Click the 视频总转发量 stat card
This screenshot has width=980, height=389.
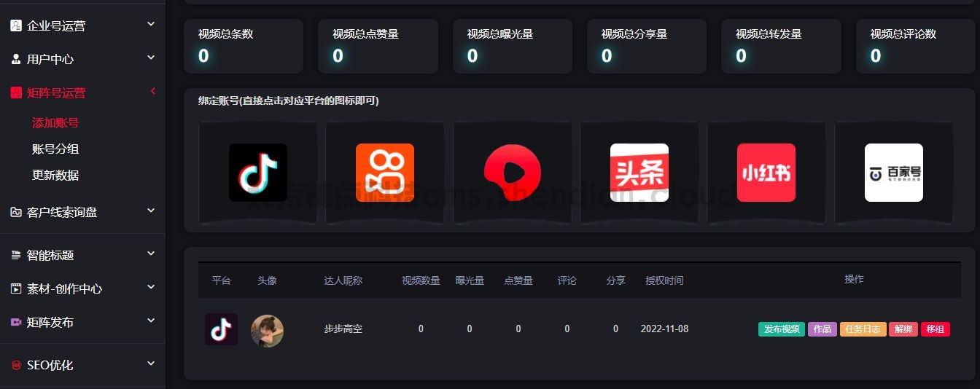(781, 46)
